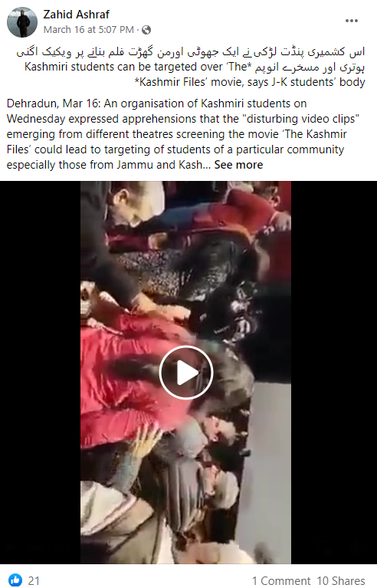The height and width of the screenshot is (588, 377).
Task: Click the black right margin of video
Action: (334, 373)
